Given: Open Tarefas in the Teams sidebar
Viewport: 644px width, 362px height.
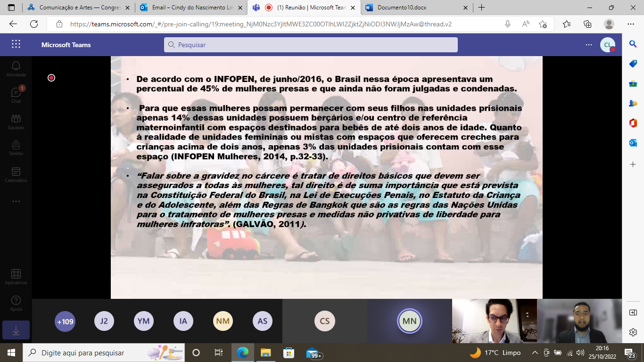Looking at the screenshot, I should point(16,147).
